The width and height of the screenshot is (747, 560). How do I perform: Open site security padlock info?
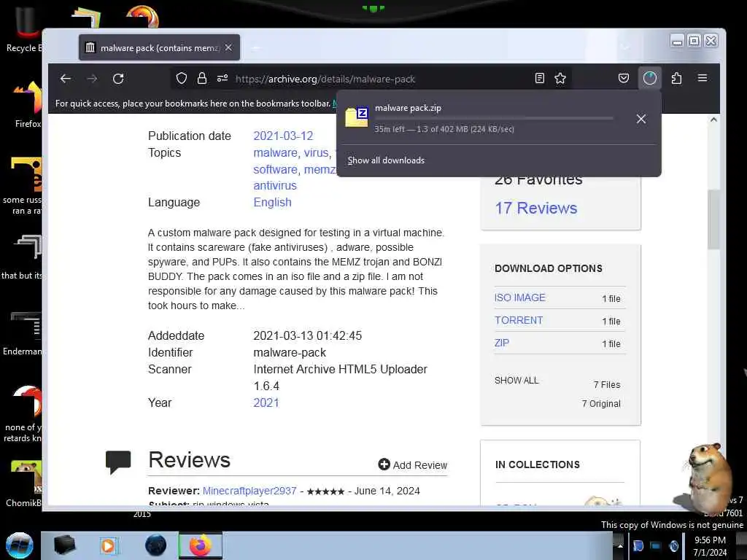(x=202, y=78)
